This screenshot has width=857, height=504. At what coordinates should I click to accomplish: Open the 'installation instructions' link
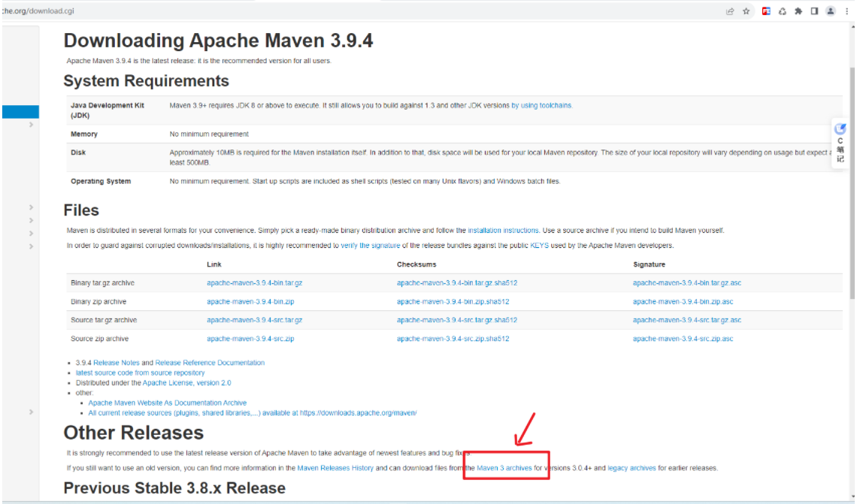(x=503, y=231)
